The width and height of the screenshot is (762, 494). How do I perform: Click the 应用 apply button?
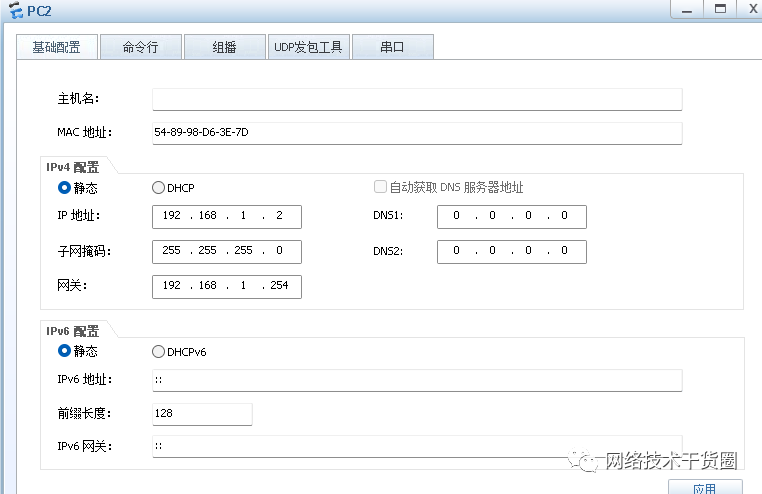[x=705, y=487]
